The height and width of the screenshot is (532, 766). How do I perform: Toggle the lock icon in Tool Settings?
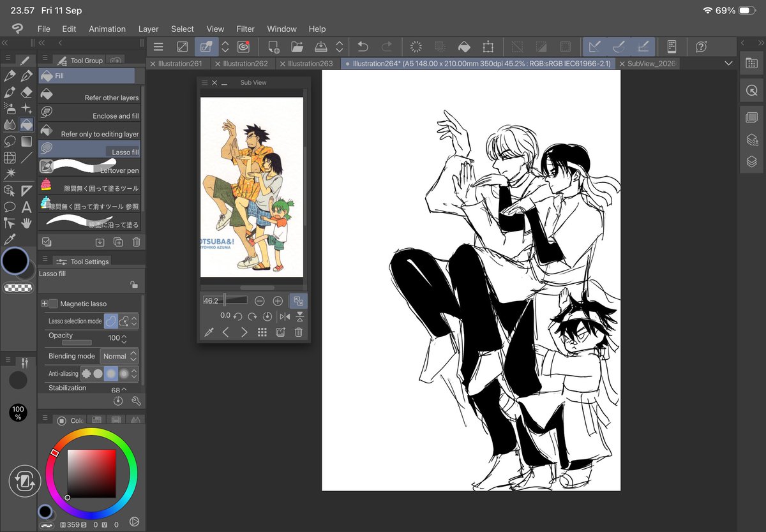133,284
